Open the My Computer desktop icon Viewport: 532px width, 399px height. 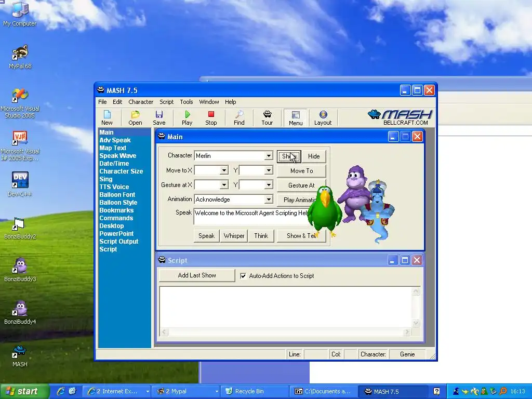tap(20, 14)
